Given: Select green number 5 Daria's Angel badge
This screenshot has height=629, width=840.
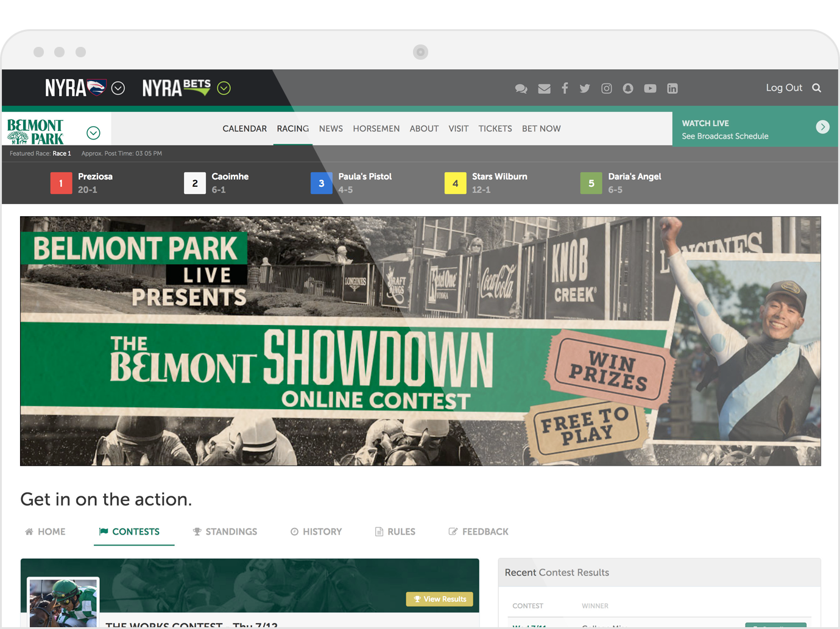Looking at the screenshot, I should coord(591,183).
